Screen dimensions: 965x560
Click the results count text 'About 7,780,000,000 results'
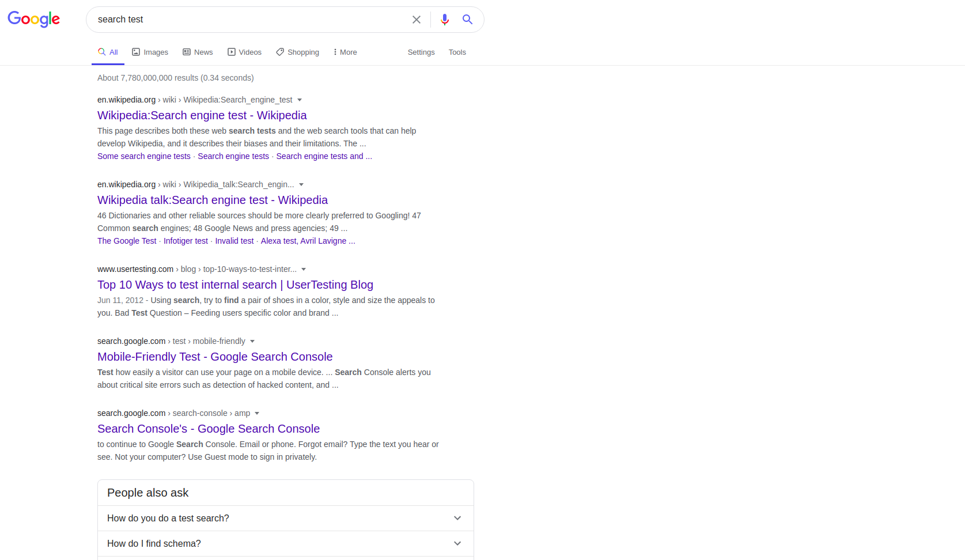[x=148, y=78]
